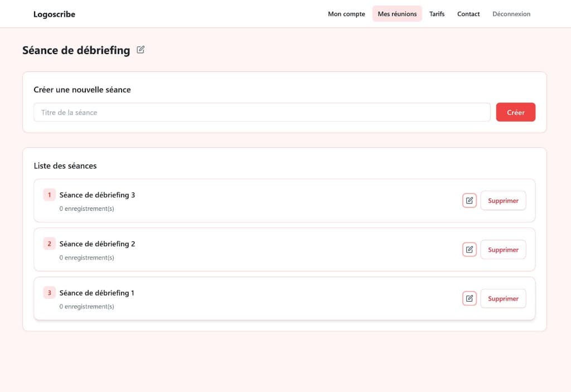
Task: Click the number 1 badge in the list
Action: click(49, 195)
